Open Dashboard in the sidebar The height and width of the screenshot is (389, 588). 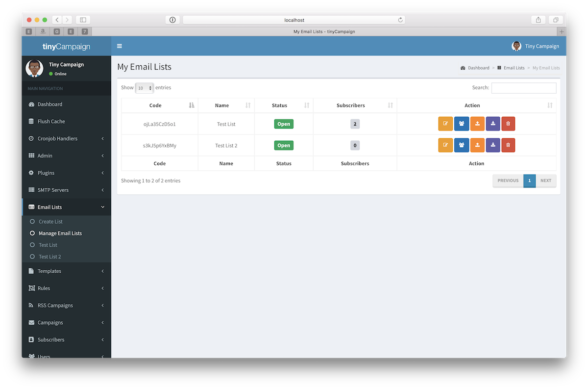tap(49, 104)
